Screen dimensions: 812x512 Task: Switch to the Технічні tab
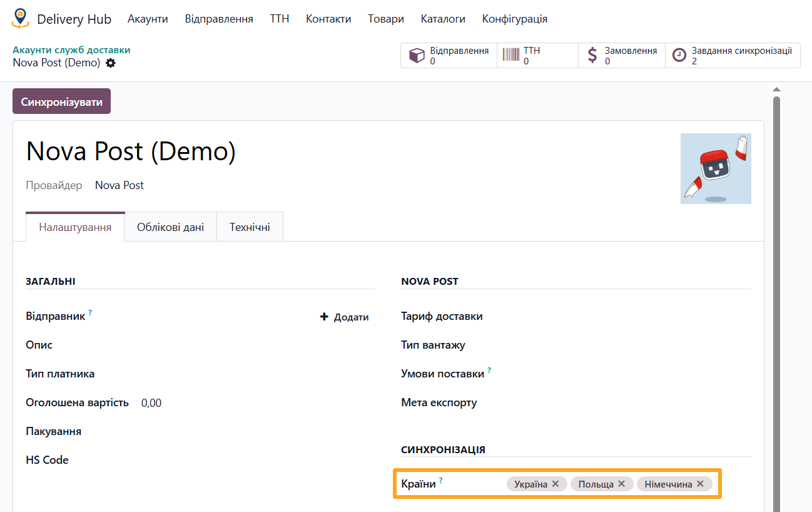pos(250,227)
